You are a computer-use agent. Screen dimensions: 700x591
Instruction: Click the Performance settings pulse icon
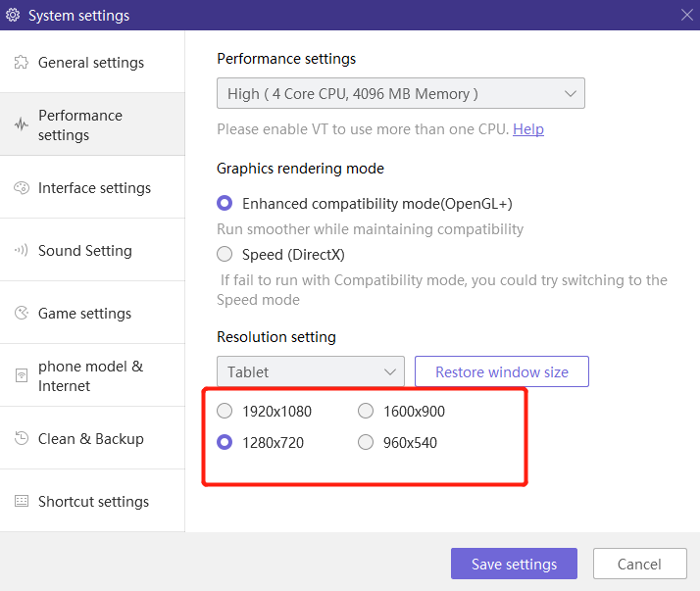21,125
